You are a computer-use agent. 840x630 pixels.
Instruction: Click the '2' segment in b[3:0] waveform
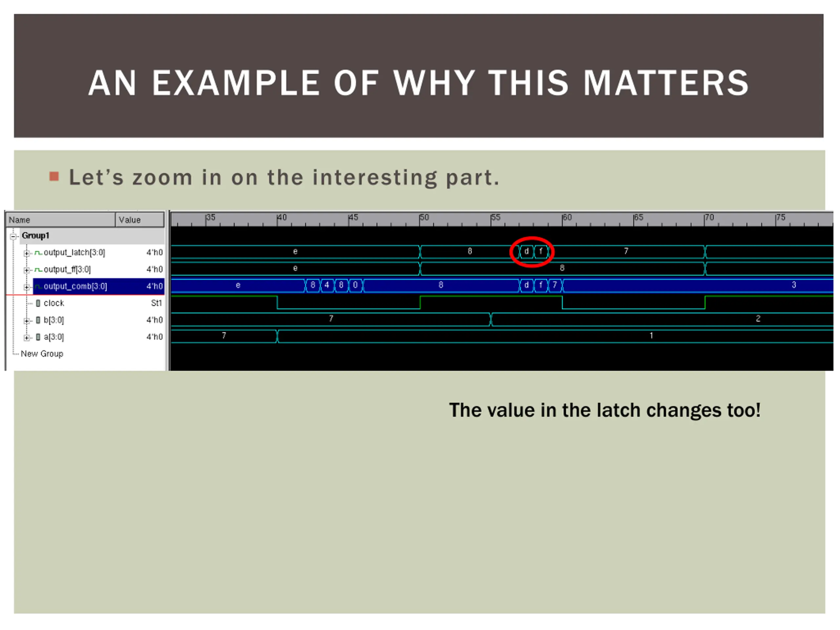pyautogui.click(x=662, y=319)
